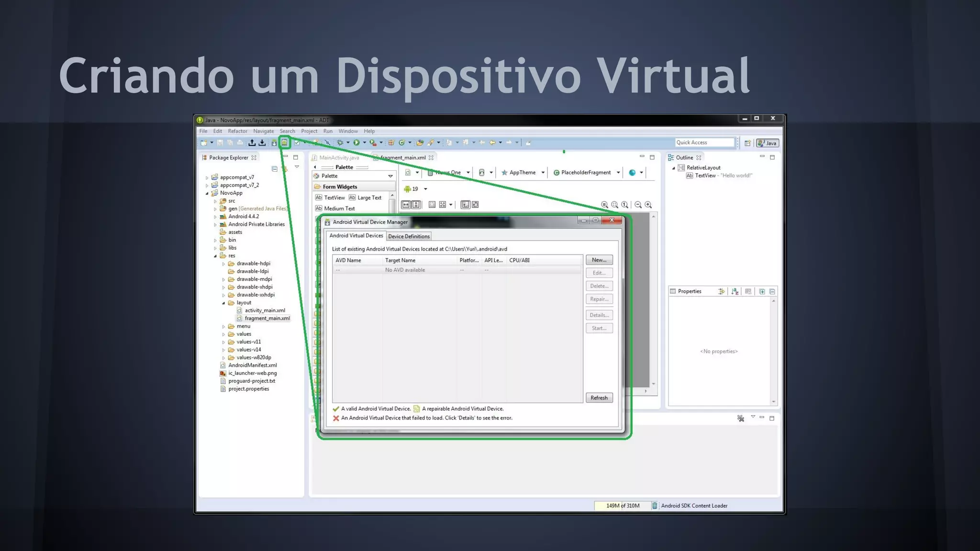Click the Run green play icon

point(356,143)
